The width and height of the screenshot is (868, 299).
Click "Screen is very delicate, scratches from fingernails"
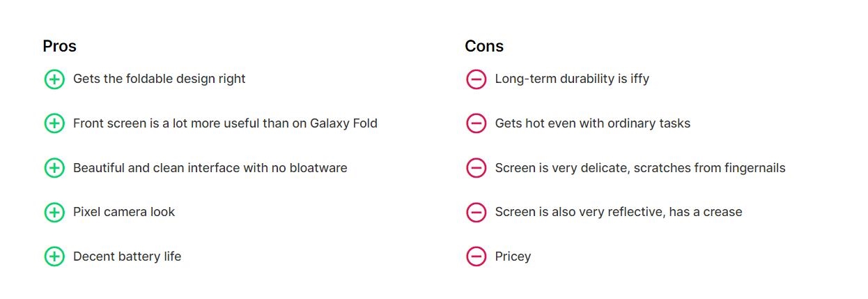click(640, 168)
